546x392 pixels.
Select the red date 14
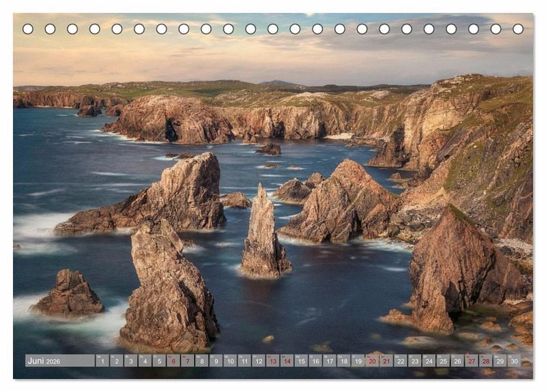[x=287, y=361]
